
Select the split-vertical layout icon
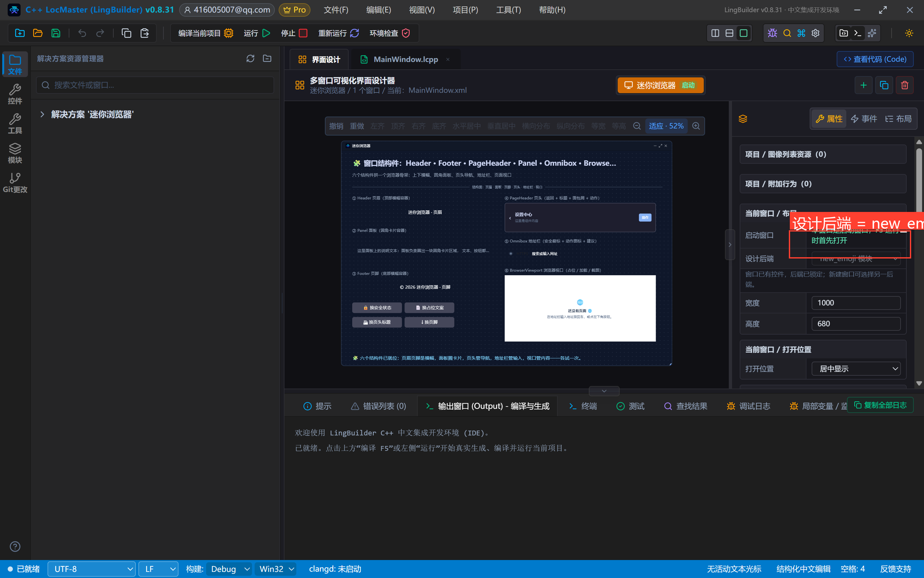tap(715, 33)
